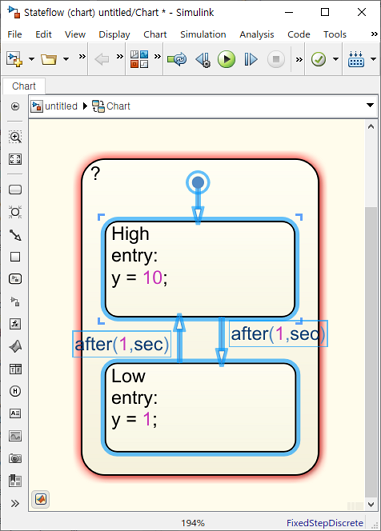Click the Screenshot camera icon in palette
Screen dimensions: 381x531
pyautogui.click(x=15, y=459)
